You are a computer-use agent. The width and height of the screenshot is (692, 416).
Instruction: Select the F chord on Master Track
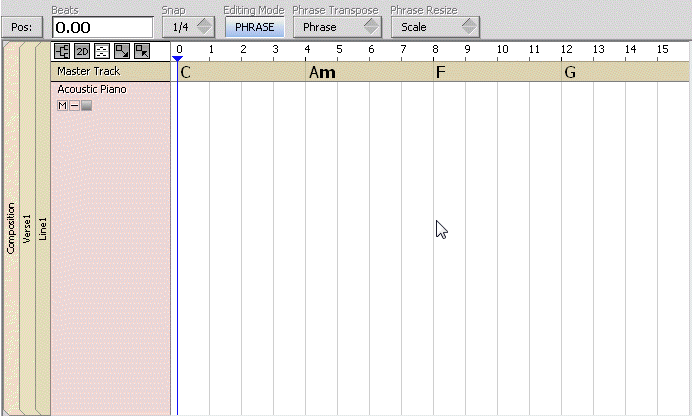tap(440, 72)
